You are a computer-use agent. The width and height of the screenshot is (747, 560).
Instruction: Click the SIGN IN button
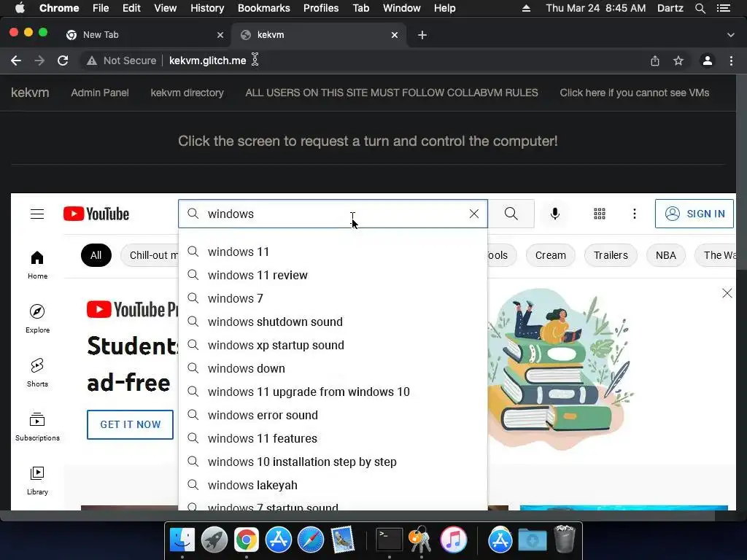694,214
